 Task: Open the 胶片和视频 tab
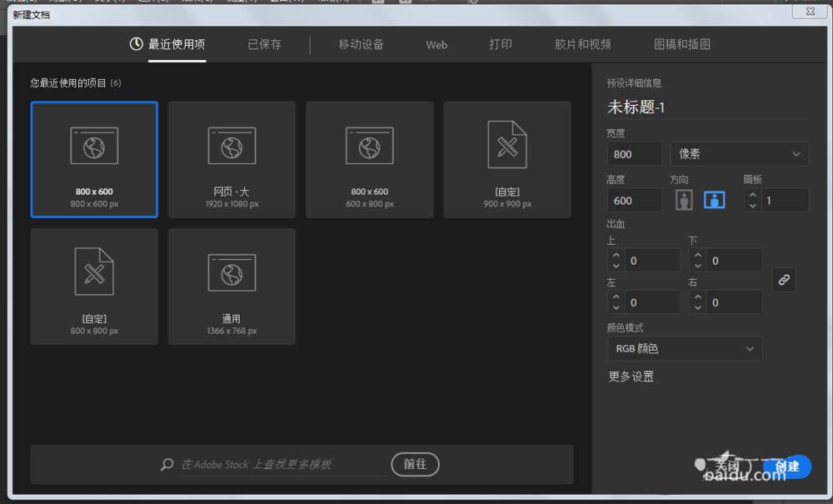[x=583, y=45]
